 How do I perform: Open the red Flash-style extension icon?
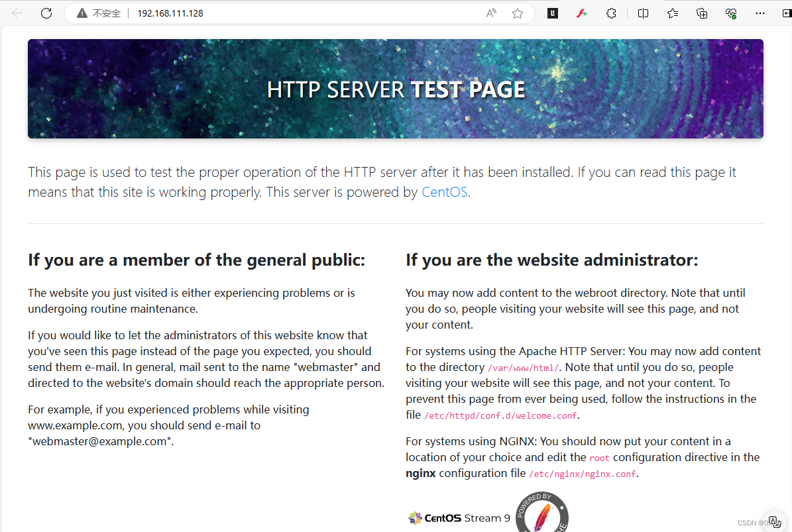(x=582, y=14)
